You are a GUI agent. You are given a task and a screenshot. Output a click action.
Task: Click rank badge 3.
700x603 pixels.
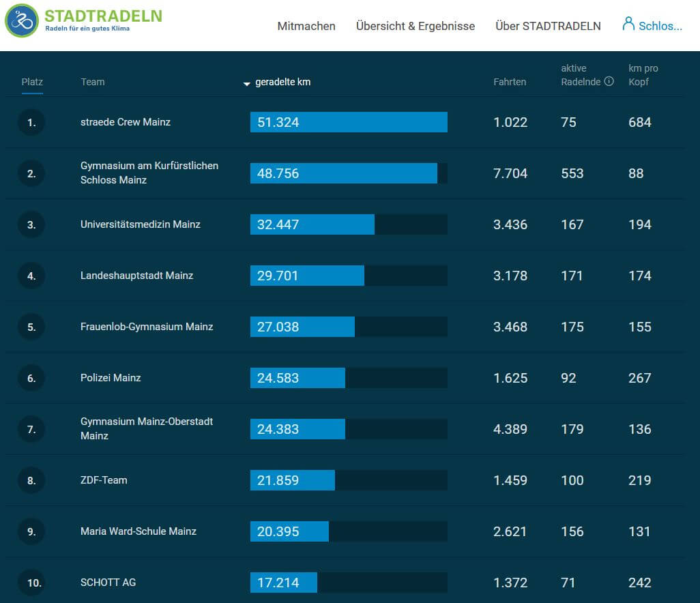click(x=31, y=224)
